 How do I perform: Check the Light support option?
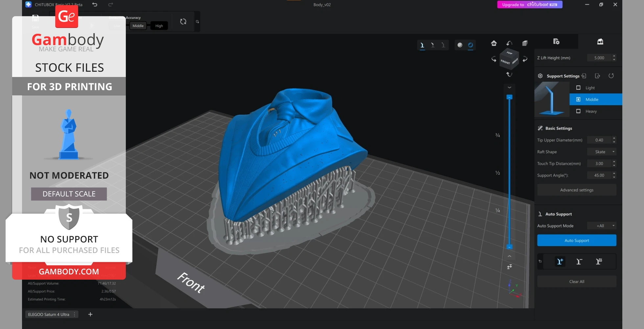578,88
